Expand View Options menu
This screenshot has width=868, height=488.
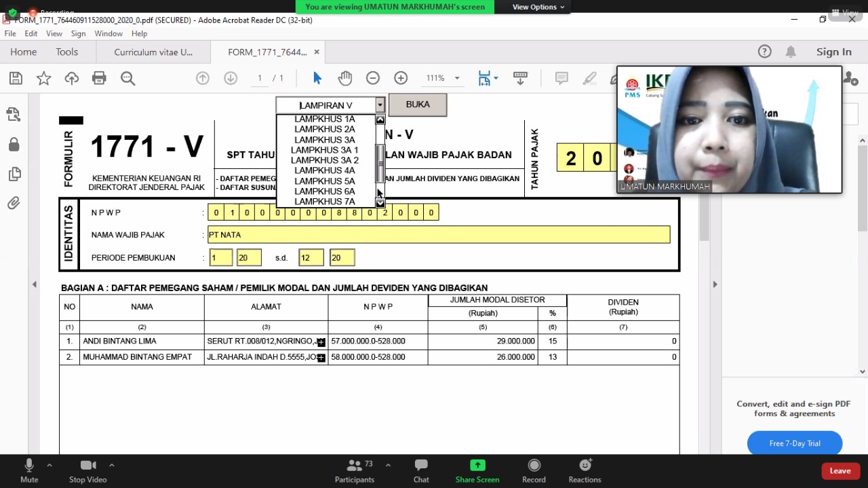pos(538,7)
